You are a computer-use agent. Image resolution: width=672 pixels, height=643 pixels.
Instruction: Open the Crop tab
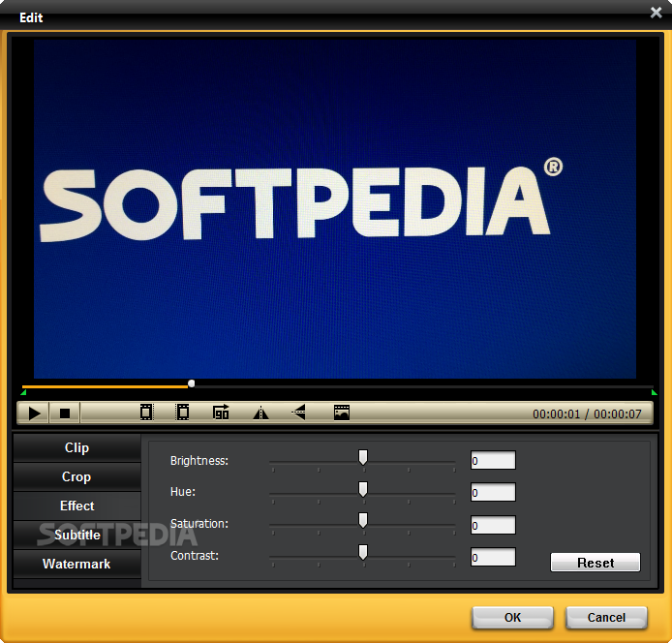tap(77, 477)
